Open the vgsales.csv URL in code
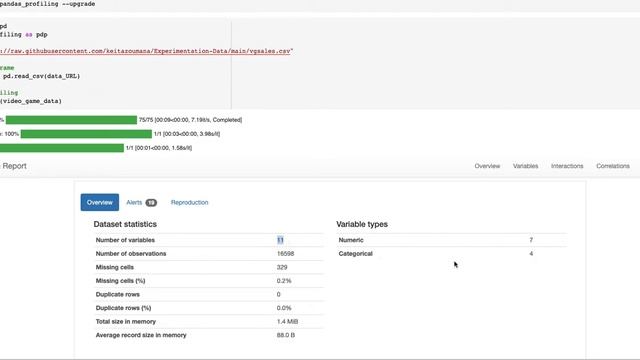This screenshot has width=640, height=360. coord(145,51)
